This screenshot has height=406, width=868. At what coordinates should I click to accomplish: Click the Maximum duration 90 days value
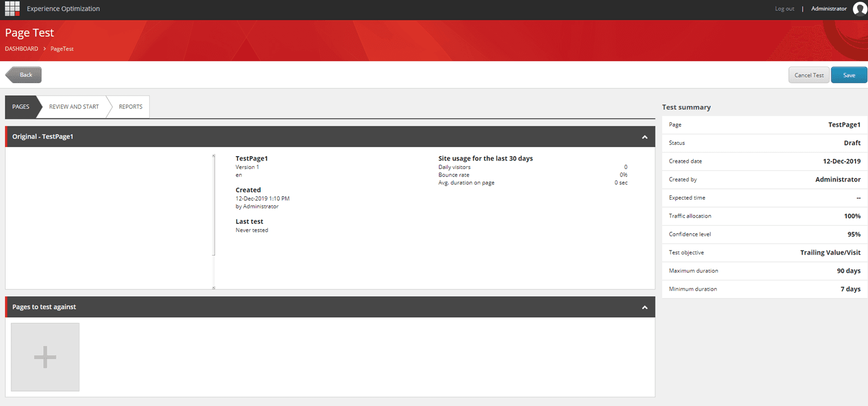tap(849, 271)
